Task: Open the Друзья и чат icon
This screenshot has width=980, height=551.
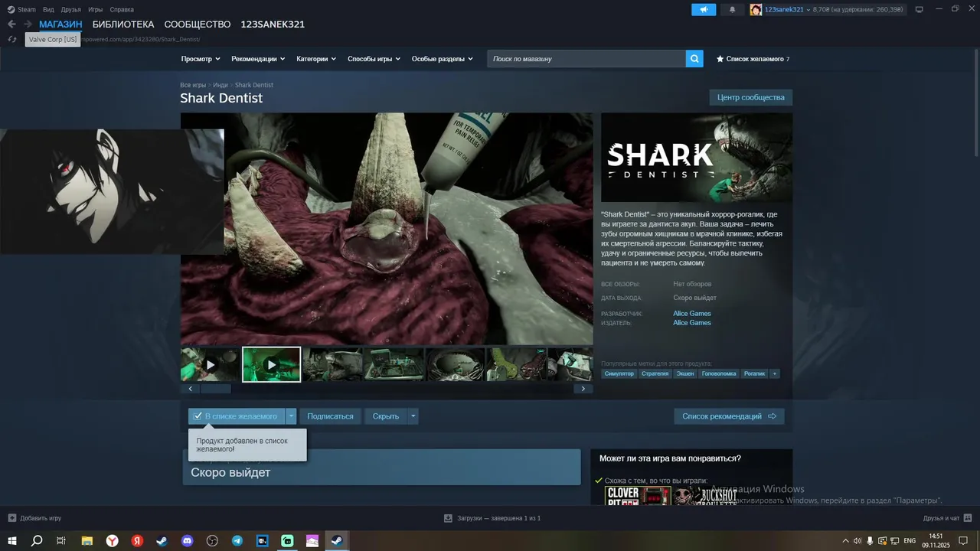Action: (967, 518)
